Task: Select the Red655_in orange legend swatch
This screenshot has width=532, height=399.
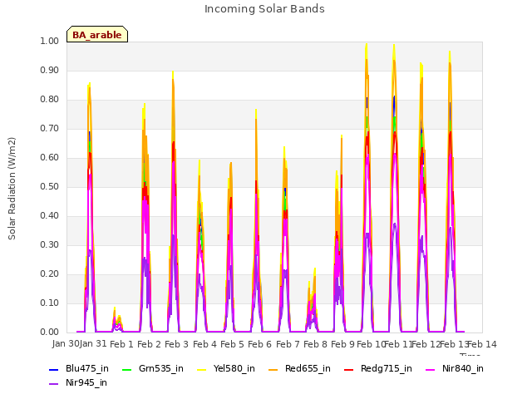Action: (273, 369)
